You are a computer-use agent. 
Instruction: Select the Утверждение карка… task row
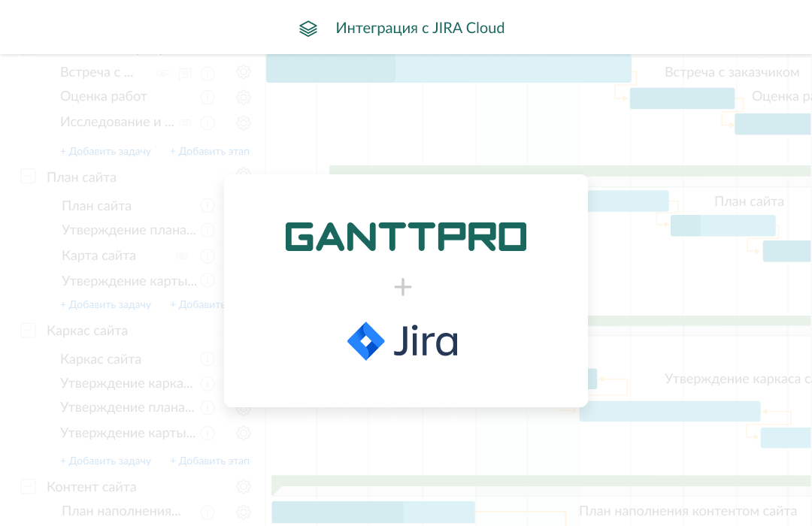pos(126,383)
